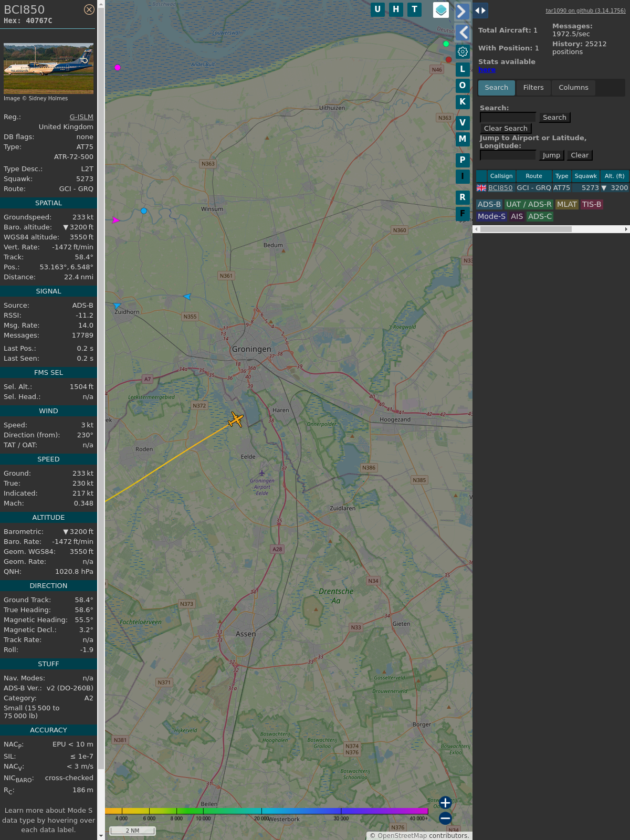Sort table by Route column

coord(534,176)
